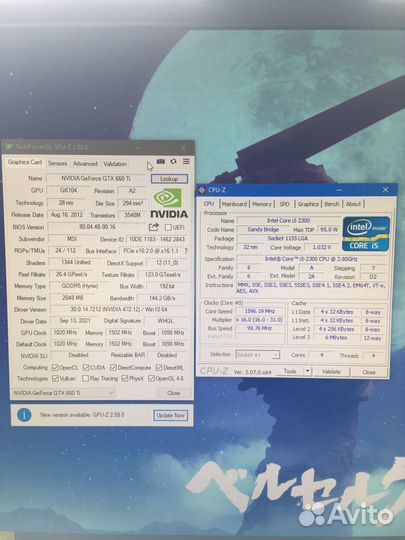Click the GPU-Z refresh icon
Image resolution: width=405 pixels, height=540 pixels.
(173, 162)
